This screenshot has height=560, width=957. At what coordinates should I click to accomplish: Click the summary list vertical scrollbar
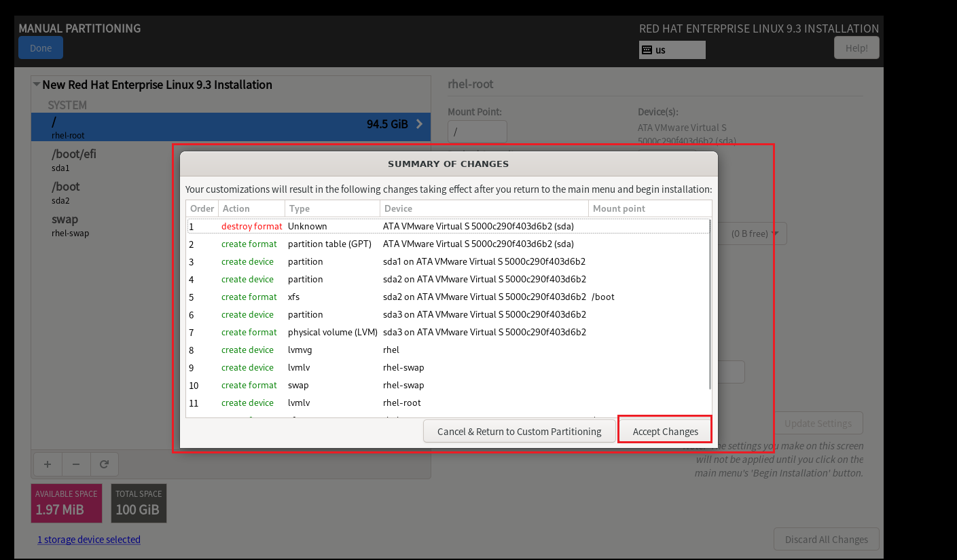[710, 304]
